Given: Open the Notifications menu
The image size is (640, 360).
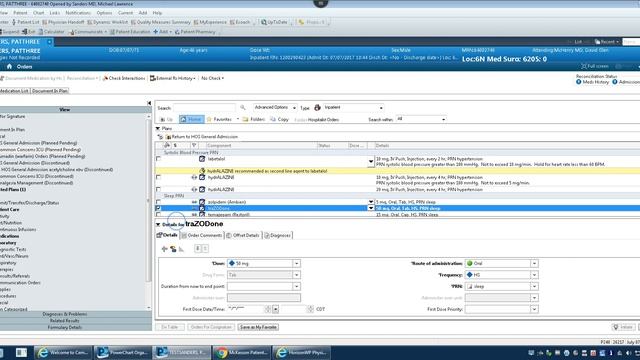Looking at the screenshot, I should [x=78, y=13].
